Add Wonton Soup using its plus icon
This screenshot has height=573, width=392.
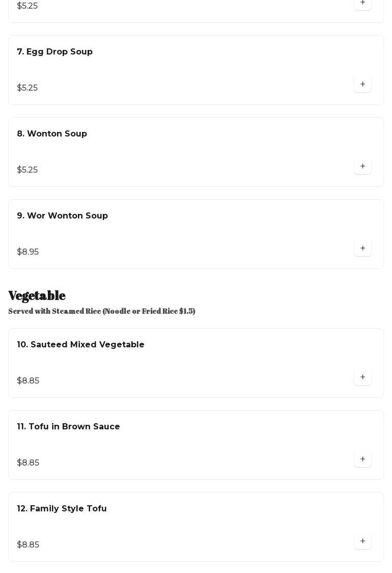(362, 166)
